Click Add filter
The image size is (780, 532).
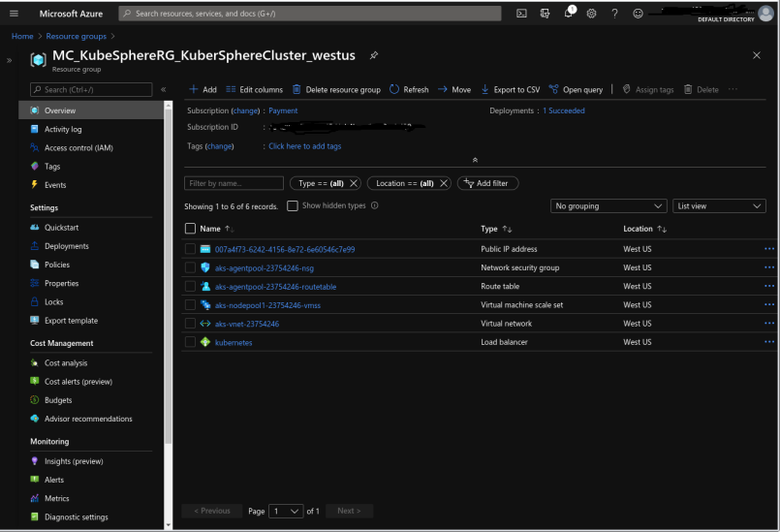coord(487,183)
